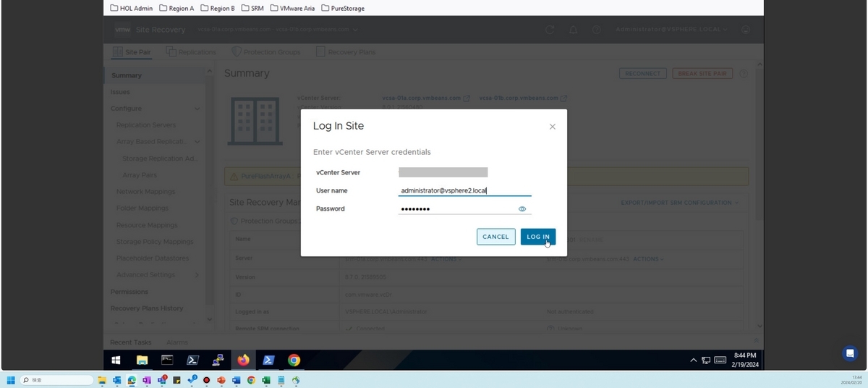Switch to the Protection Groups tab
Image resolution: width=868 pixels, height=388 pixels.
(265, 52)
